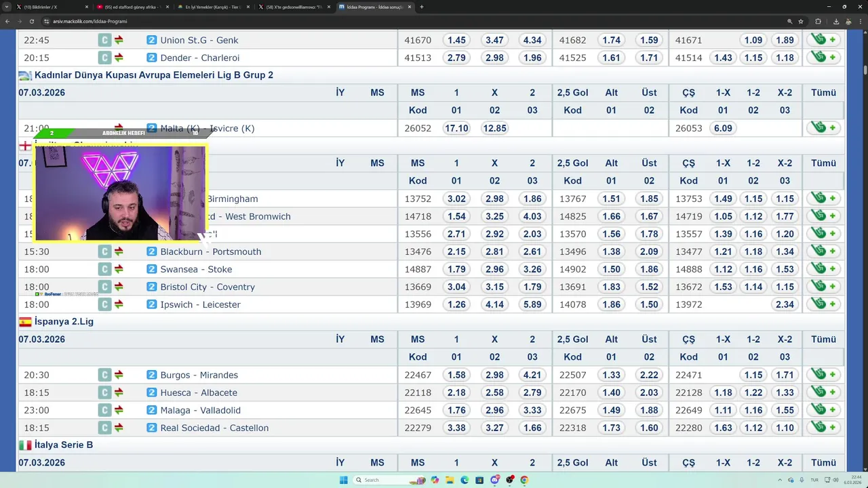Click the streamer webcam overlay video
Viewport: 868px width, 488px height.
click(x=120, y=192)
